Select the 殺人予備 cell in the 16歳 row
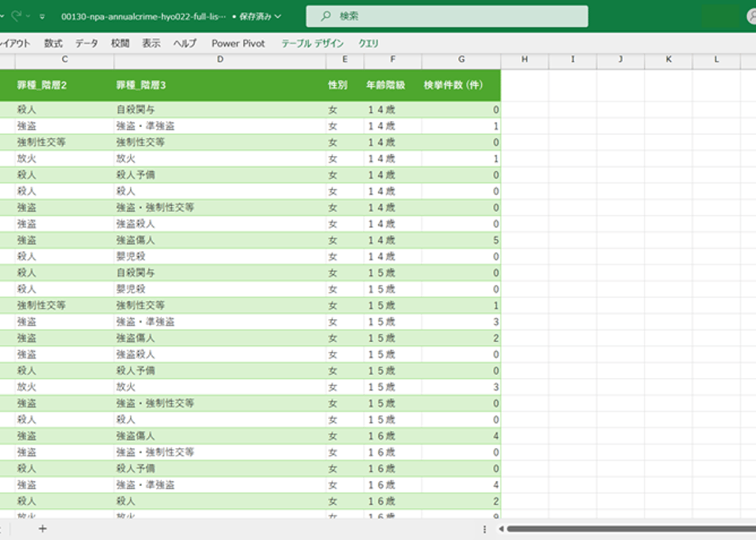Viewport: 756px width, 540px height. (x=220, y=469)
